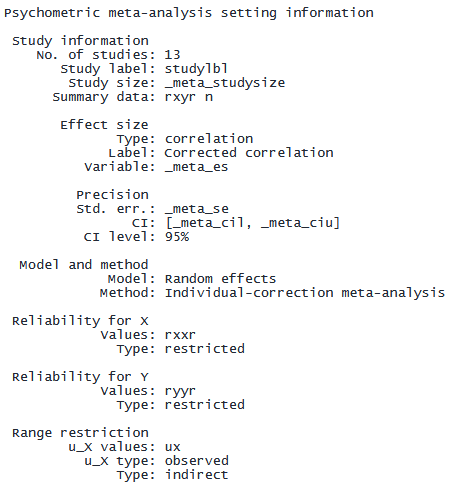Select the effect size type 'correlation'
The height and width of the screenshot is (483, 462).
click(209, 139)
